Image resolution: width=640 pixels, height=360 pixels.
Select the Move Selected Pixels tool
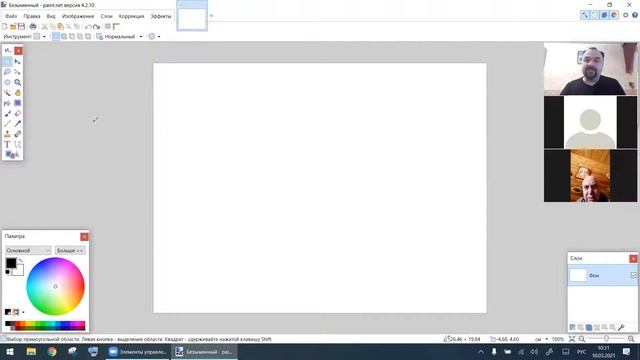(x=18, y=61)
